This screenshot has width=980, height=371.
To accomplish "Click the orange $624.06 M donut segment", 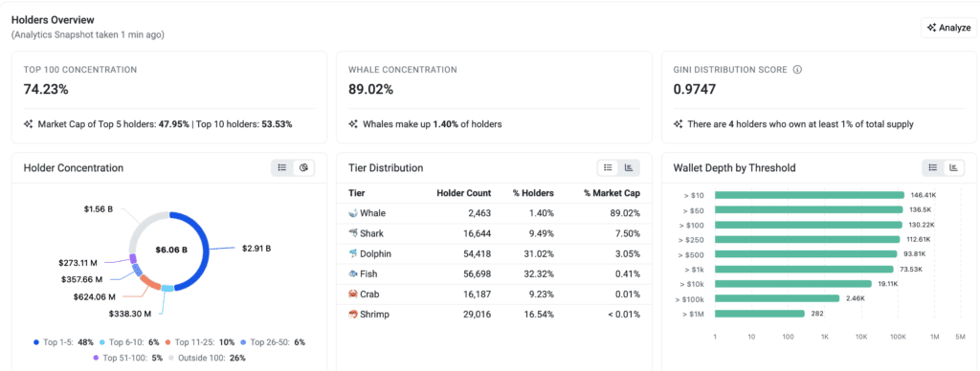I will [151, 283].
